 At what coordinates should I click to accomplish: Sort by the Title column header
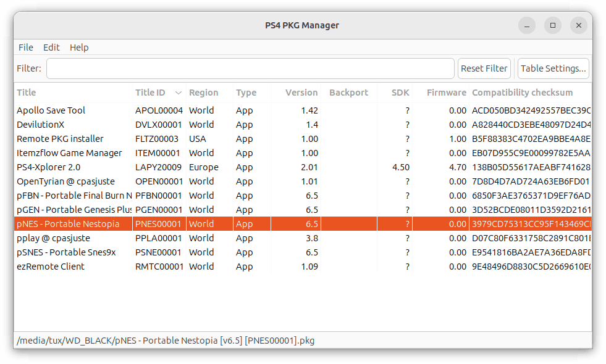click(x=74, y=93)
